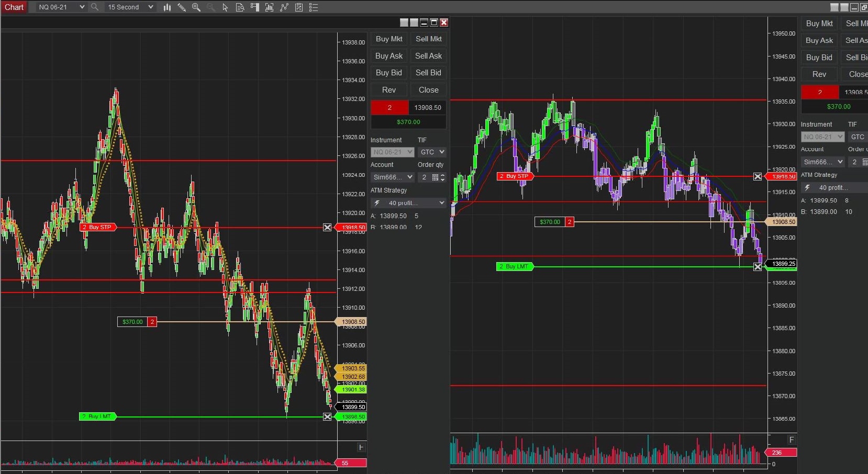This screenshot has height=474, width=868.
Task: Adjust order qty with the stepper arrows
Action: [x=443, y=177]
